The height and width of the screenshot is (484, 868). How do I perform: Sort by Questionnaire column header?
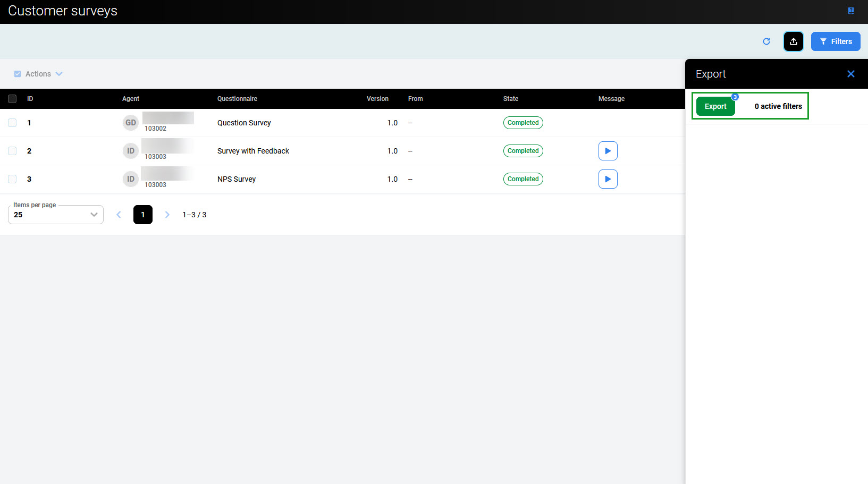tap(237, 99)
